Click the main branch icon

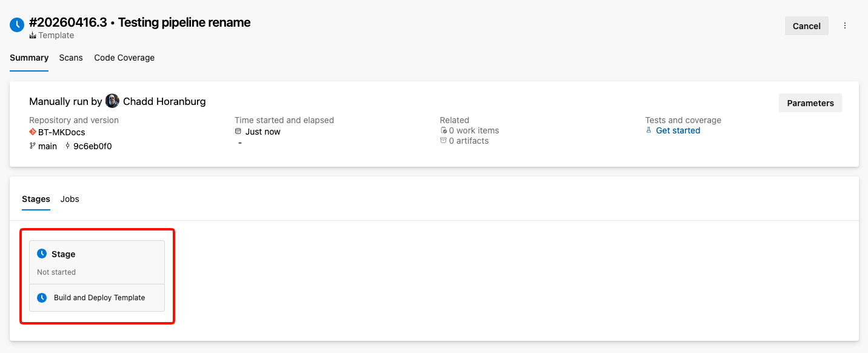[33, 146]
